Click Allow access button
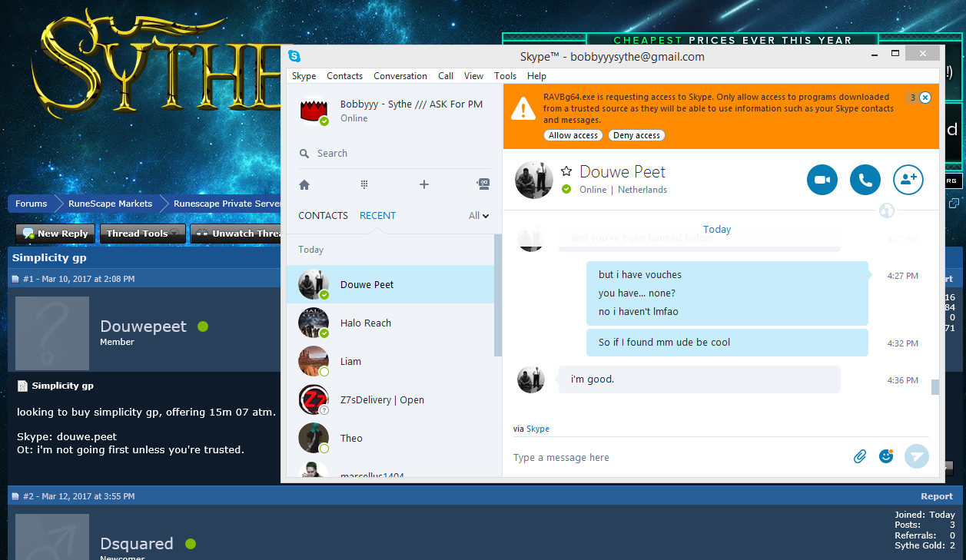Screen dimensions: 966x560 (x=573, y=135)
